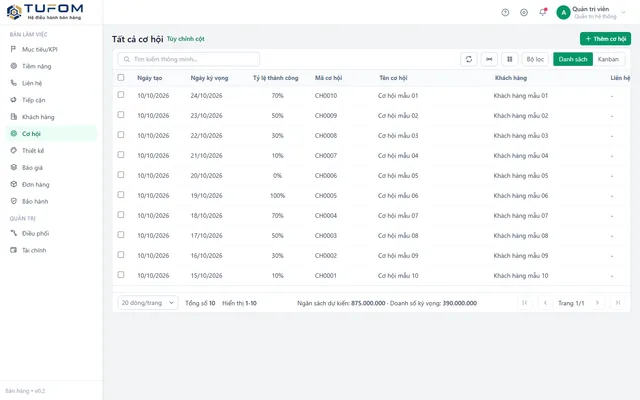Open opportunity 'Cơ hội mẫu 06'
This screenshot has width=640, height=400.
(398, 196)
